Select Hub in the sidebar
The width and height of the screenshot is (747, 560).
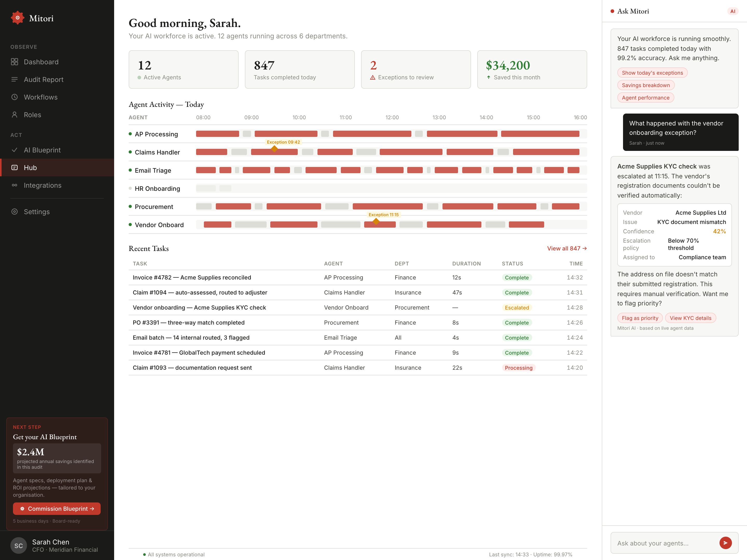(31, 167)
